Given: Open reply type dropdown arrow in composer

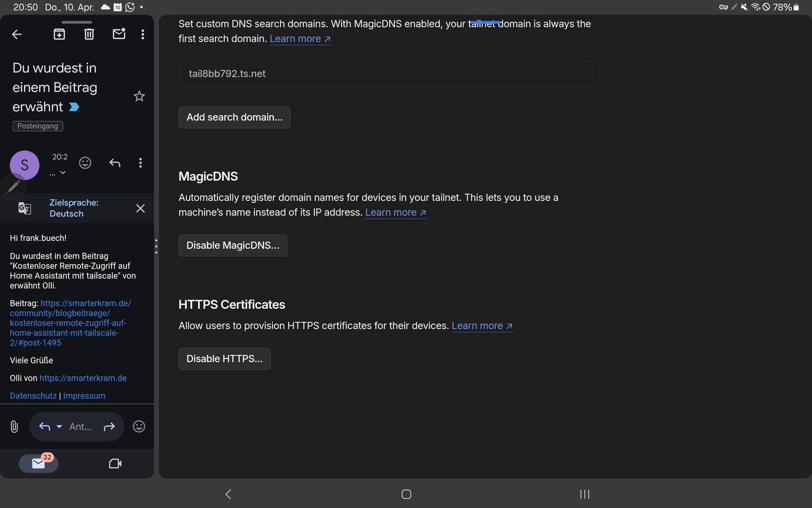Looking at the screenshot, I should pyautogui.click(x=59, y=427).
